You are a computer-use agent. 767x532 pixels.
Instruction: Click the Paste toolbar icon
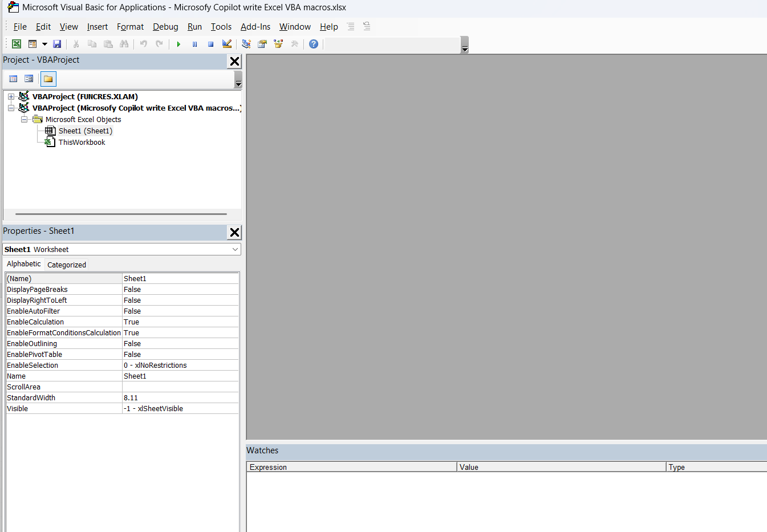(108, 44)
